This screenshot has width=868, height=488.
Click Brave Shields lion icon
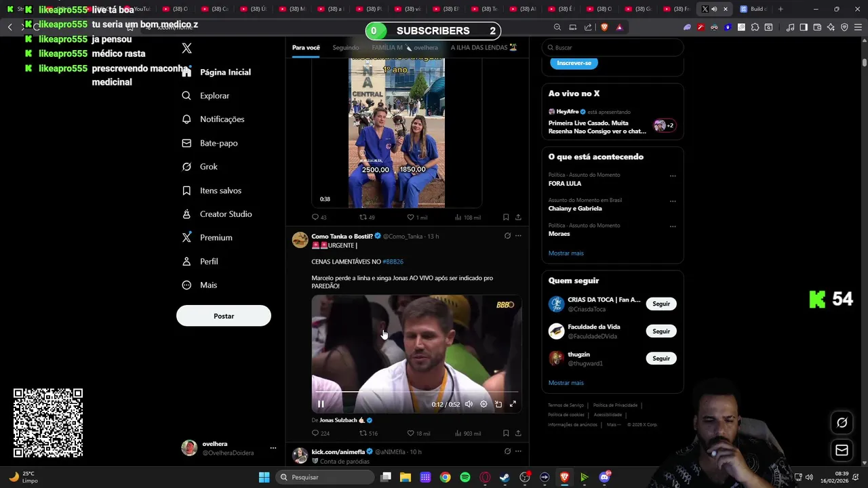pos(604,27)
